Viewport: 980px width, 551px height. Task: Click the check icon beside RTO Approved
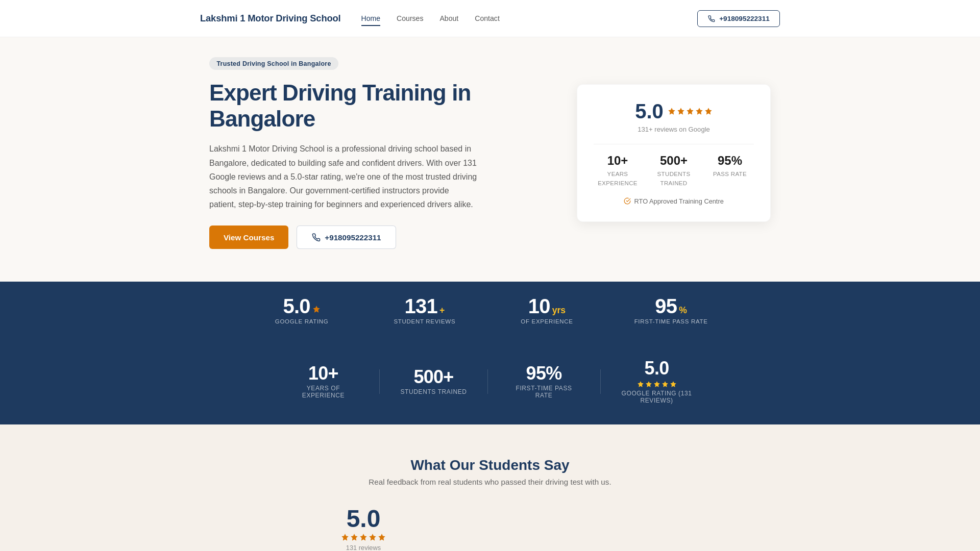(627, 201)
